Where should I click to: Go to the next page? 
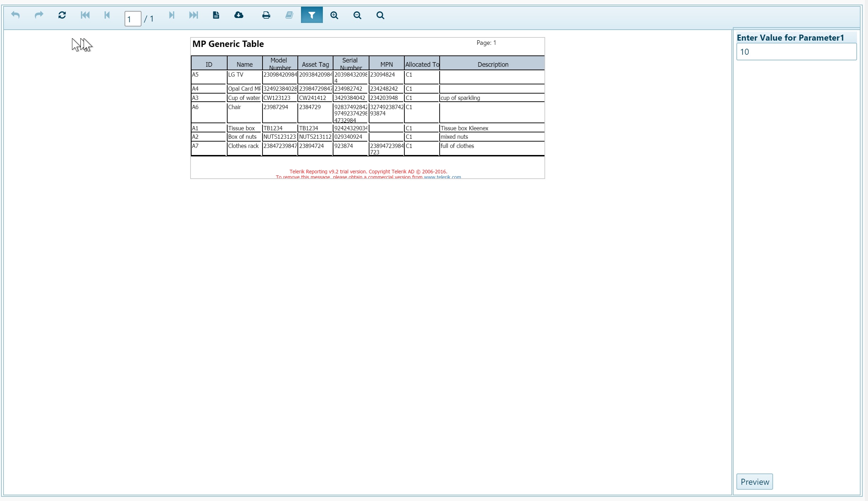171,15
